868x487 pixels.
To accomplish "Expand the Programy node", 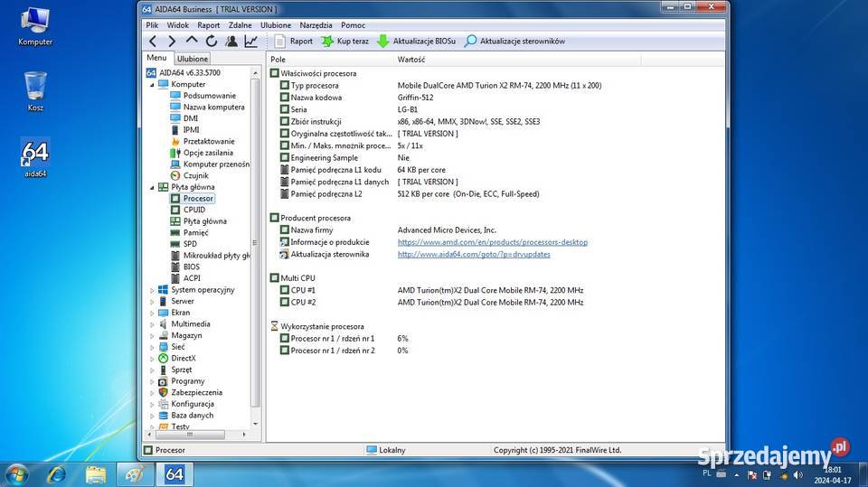I will [x=152, y=382].
